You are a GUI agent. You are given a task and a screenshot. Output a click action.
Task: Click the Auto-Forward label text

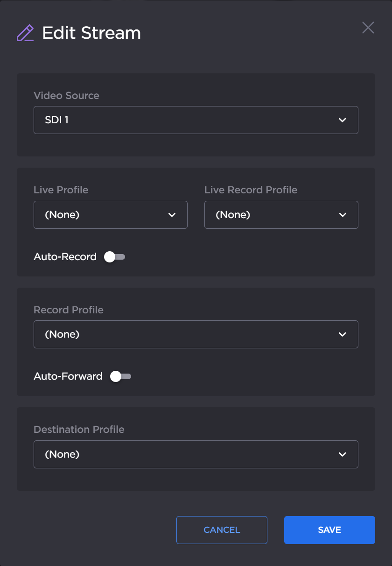[x=68, y=376]
